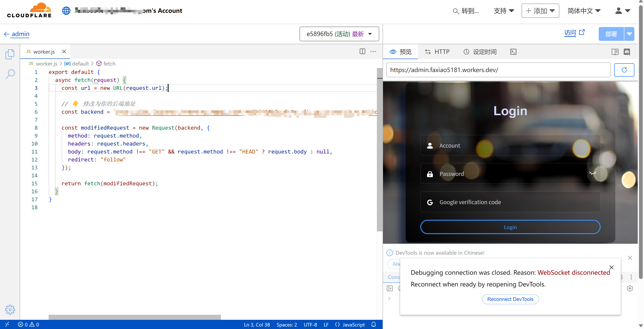Viewport: 644px width, 329px height.
Task: Click Reconnect DevTools button
Action: pyautogui.click(x=510, y=299)
